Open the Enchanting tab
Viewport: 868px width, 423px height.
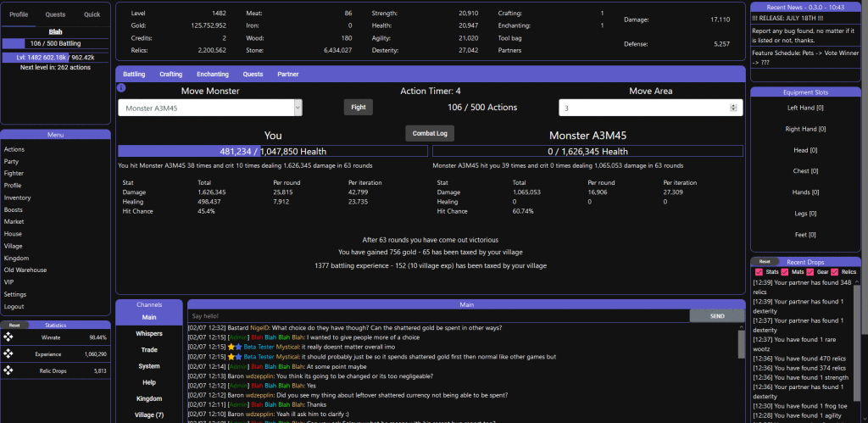tap(213, 75)
